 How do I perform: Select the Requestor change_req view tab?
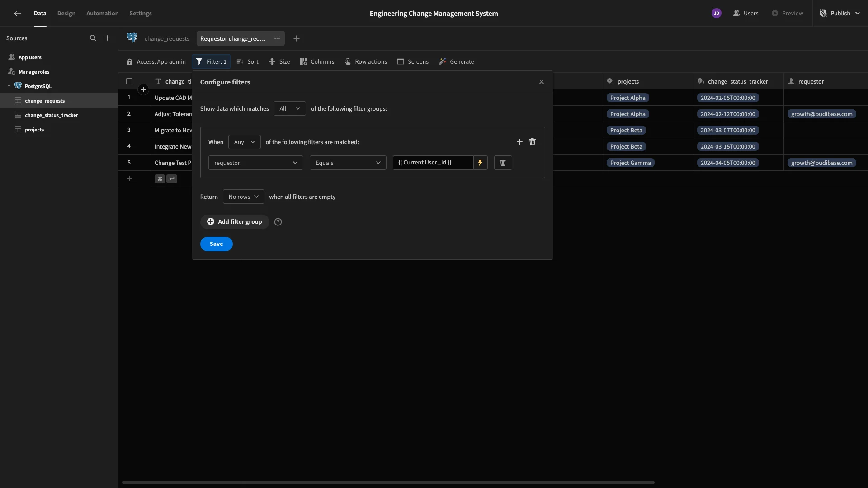click(233, 38)
